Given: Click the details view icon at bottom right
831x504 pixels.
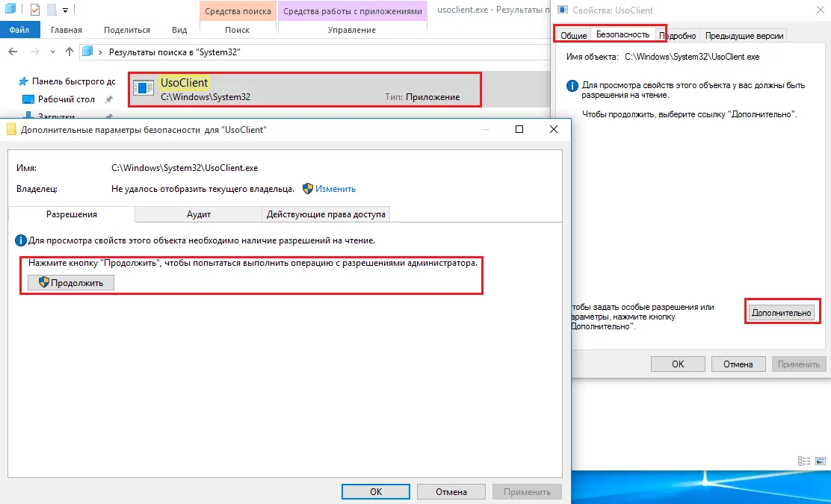Looking at the screenshot, I should (804, 461).
